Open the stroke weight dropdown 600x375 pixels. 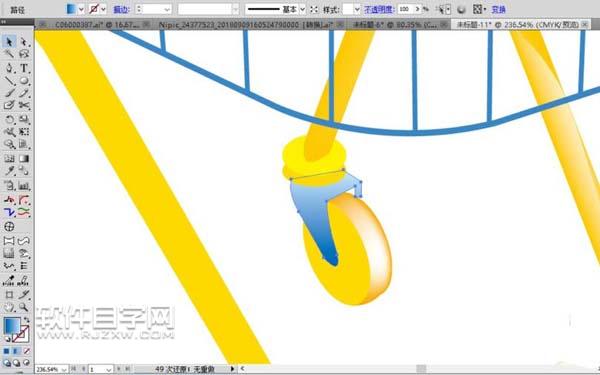[x=167, y=9]
